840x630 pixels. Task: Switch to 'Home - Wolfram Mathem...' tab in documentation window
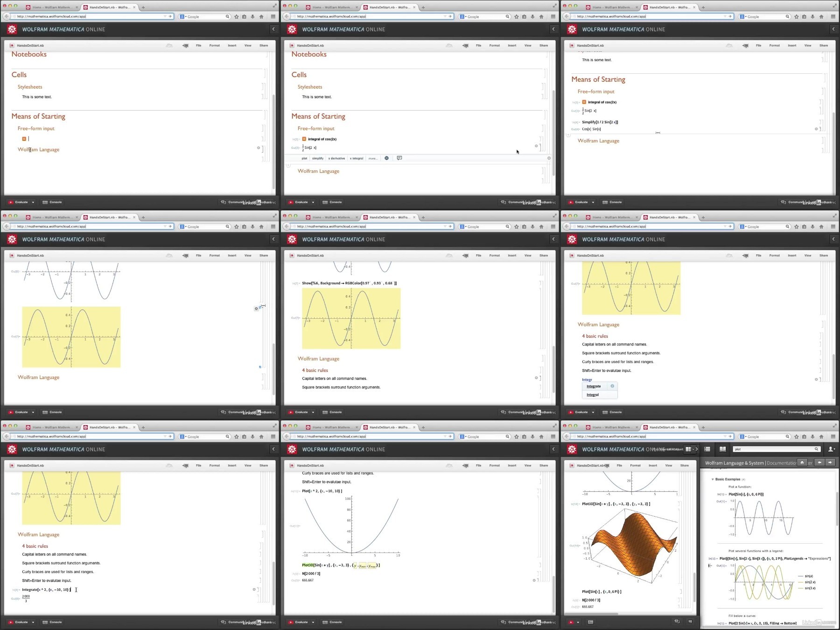pyautogui.click(x=613, y=427)
